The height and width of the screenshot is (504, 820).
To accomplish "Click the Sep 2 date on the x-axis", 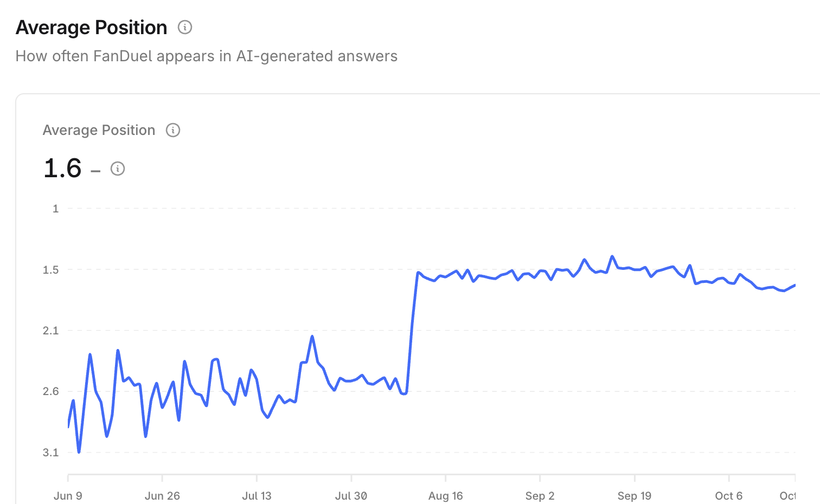I will click(540, 496).
